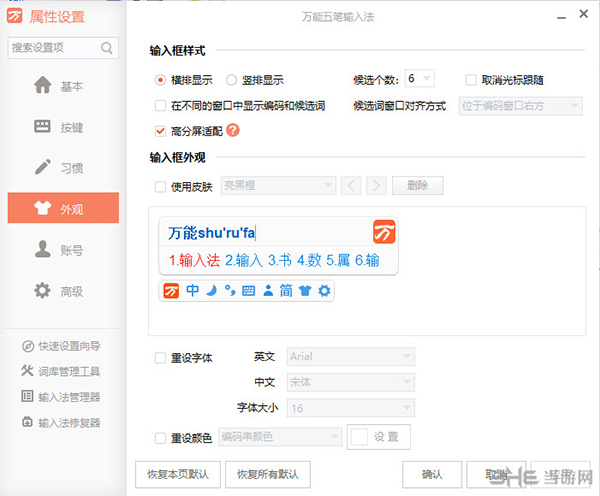The image size is (600, 496).
Task: Click the gear settings icon on status bar
Action: [324, 291]
